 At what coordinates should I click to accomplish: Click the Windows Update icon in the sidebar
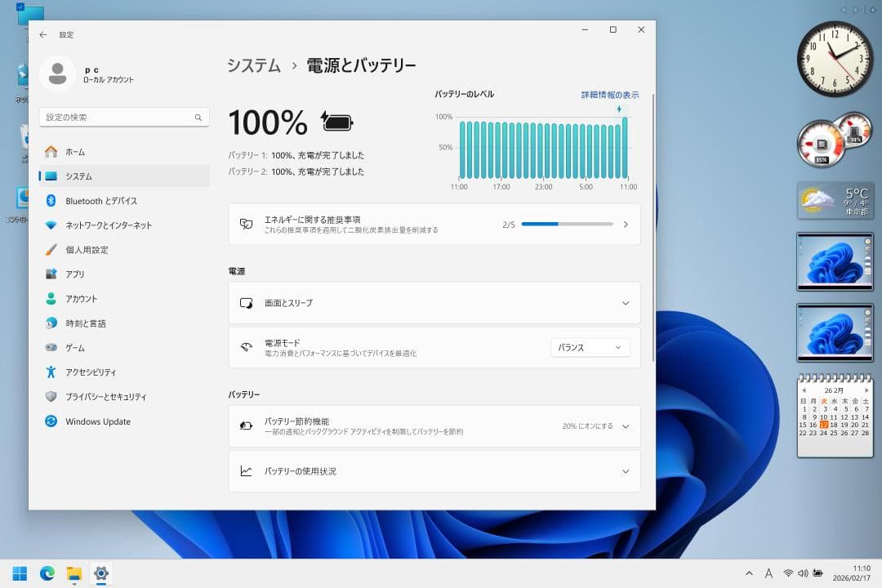pyautogui.click(x=52, y=421)
